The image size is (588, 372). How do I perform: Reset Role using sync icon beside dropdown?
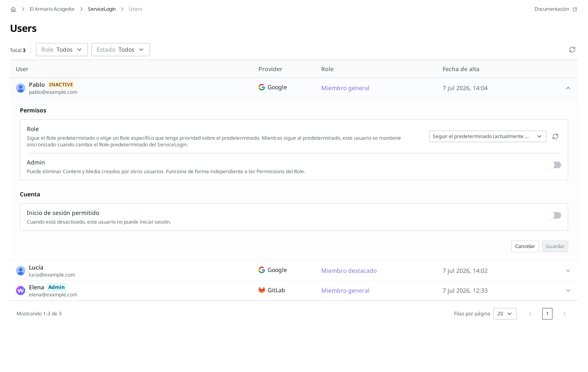tap(555, 136)
